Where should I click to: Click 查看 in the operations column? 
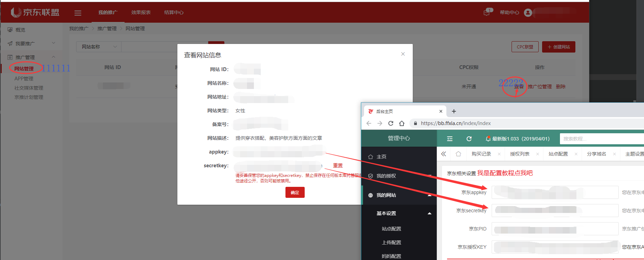pyautogui.click(x=519, y=87)
